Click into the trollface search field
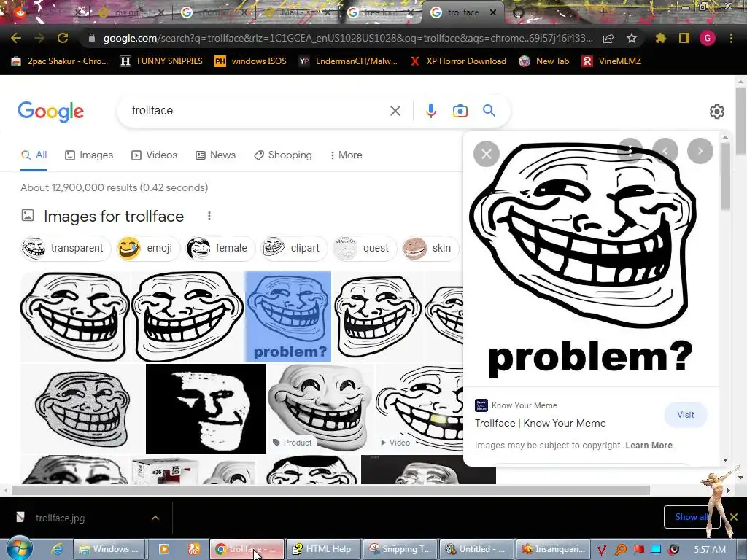Screen dimensions: 747x560 pos(258,111)
